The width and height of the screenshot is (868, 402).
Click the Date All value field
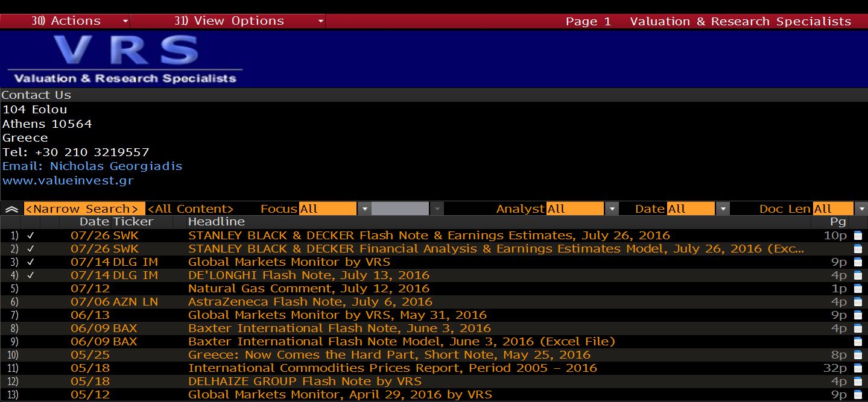691,209
